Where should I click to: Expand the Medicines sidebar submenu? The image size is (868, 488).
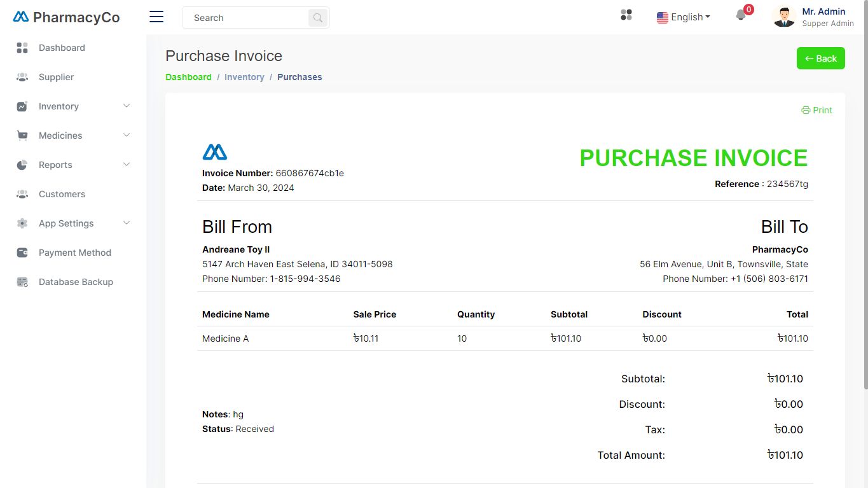[x=127, y=136]
